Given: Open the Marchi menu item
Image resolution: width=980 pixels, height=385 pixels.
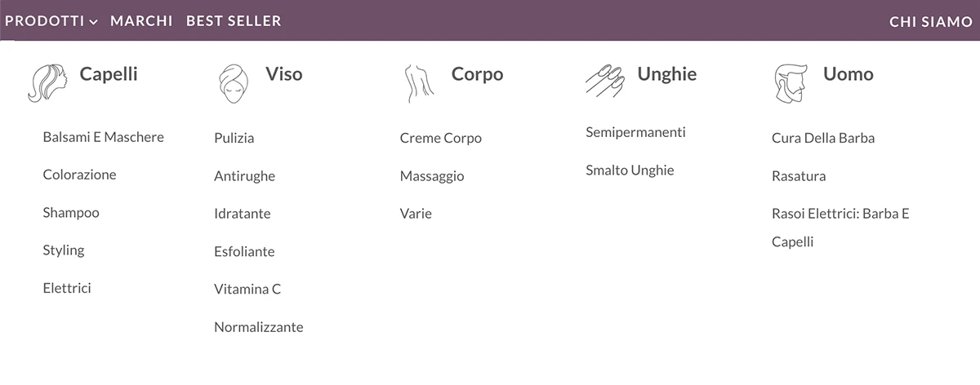Looking at the screenshot, I should (x=141, y=21).
